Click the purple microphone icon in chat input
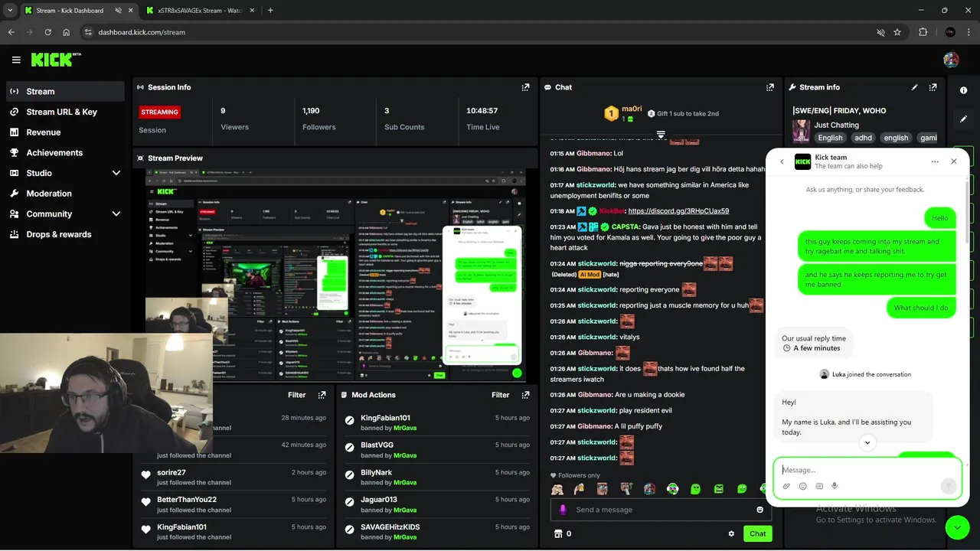The height and width of the screenshot is (551, 980). coord(563,510)
